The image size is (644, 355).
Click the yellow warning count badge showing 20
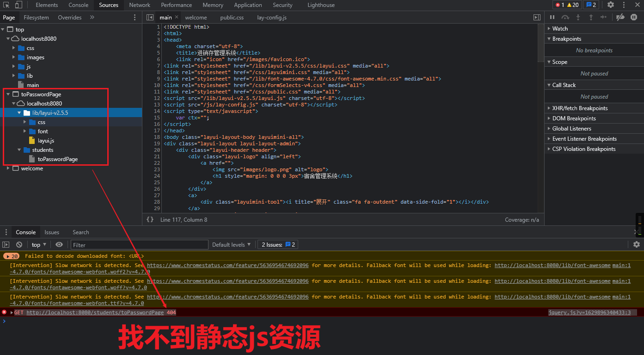coord(572,5)
